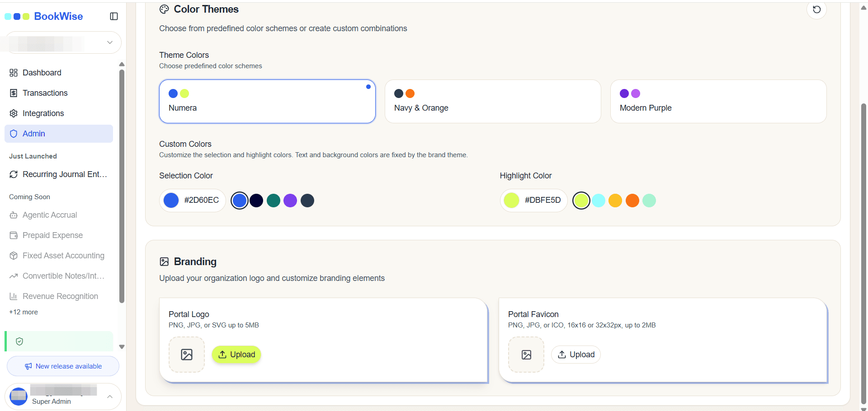Click Prepaid Expense sidebar item

coord(59,235)
